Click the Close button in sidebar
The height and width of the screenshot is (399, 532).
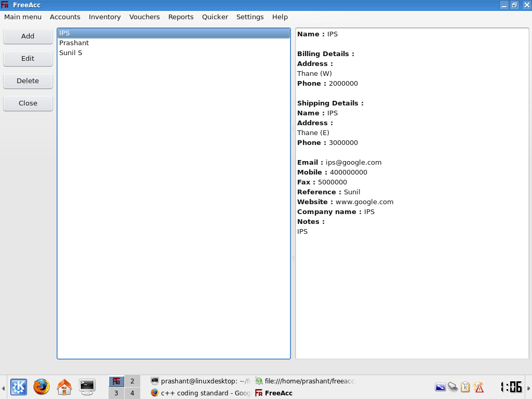pyautogui.click(x=28, y=103)
